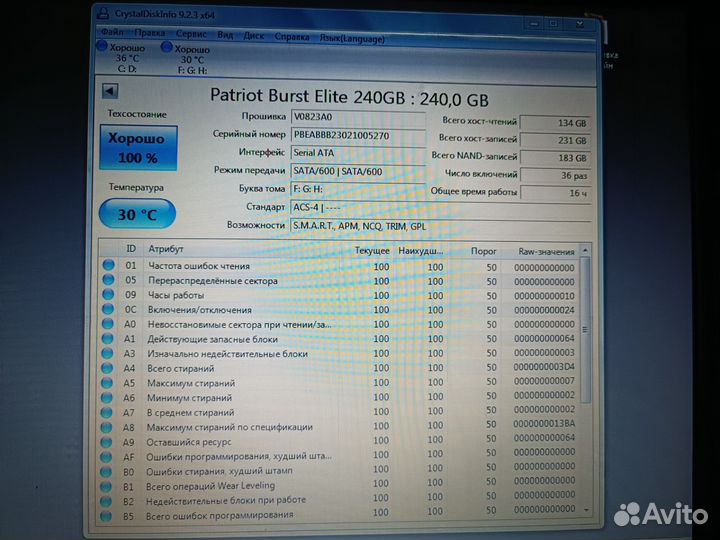Click the Стандарт field ACS-4

click(x=441, y=208)
